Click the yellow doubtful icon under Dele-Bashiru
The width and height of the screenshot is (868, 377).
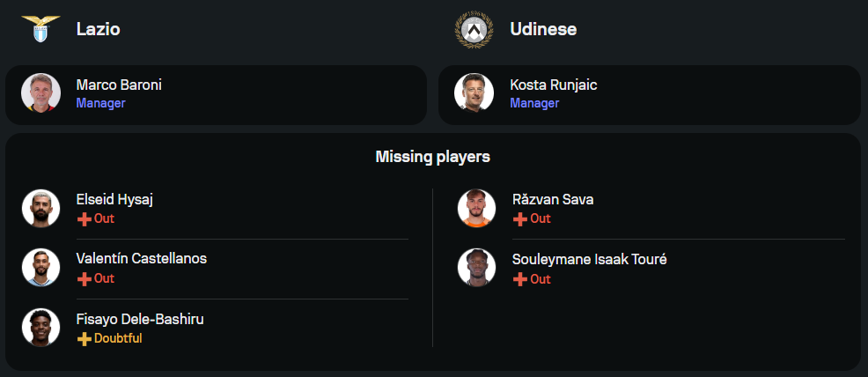click(85, 339)
